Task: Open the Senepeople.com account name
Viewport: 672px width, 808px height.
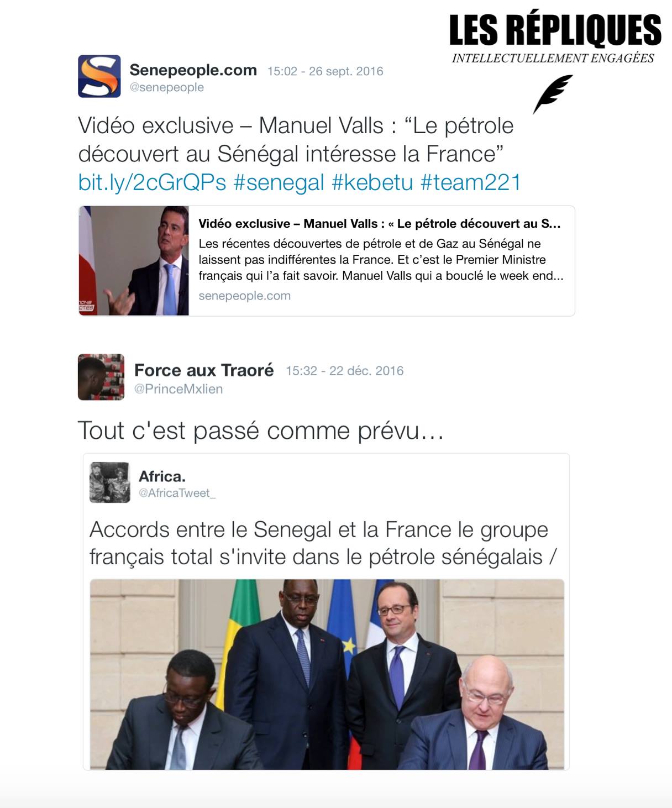Action: pyautogui.click(x=193, y=70)
